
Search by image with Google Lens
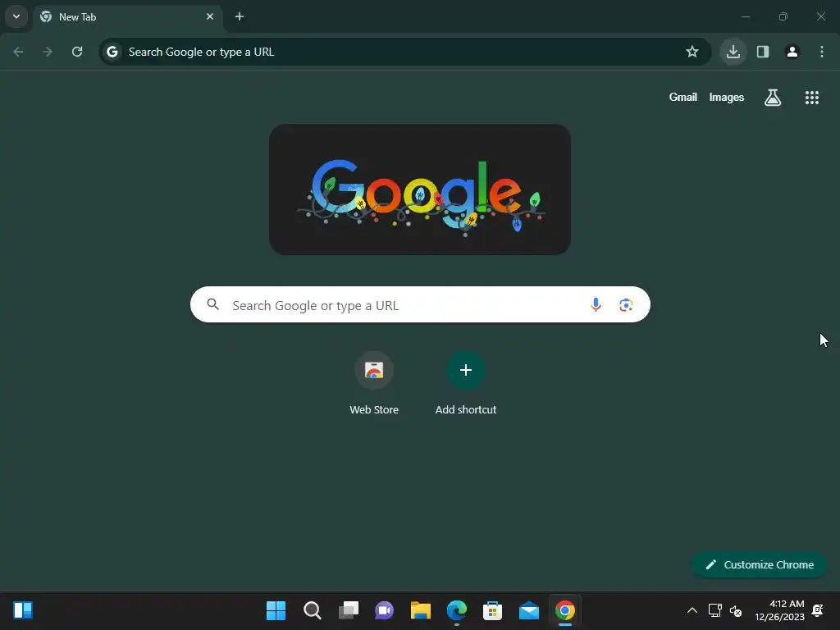626,305
